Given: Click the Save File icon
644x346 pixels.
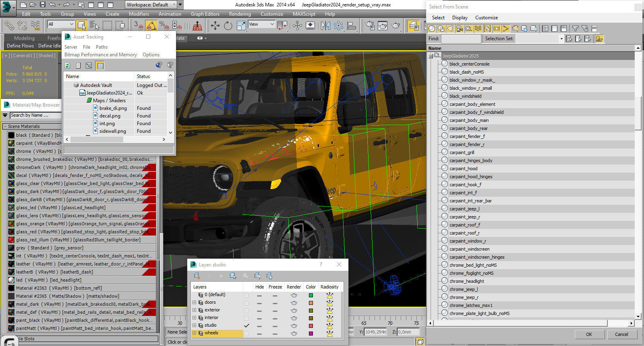Looking at the screenshot, I should pos(43,5).
